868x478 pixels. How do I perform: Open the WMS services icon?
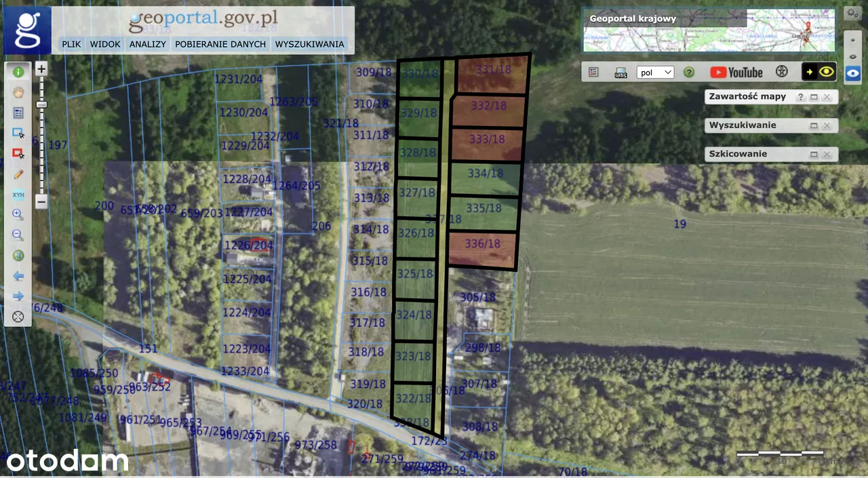[620, 73]
